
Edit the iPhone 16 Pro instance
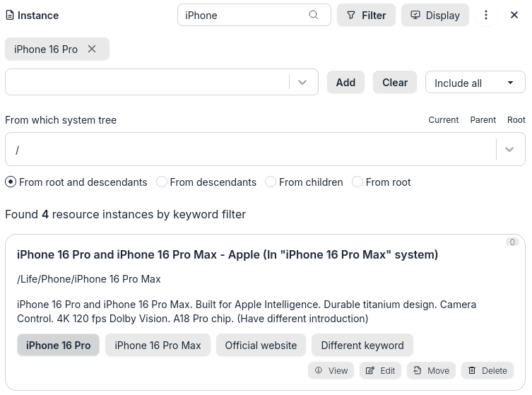click(x=380, y=370)
